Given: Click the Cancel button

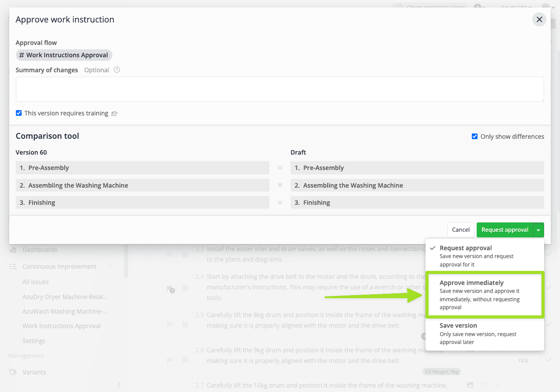Looking at the screenshot, I should [461, 230].
